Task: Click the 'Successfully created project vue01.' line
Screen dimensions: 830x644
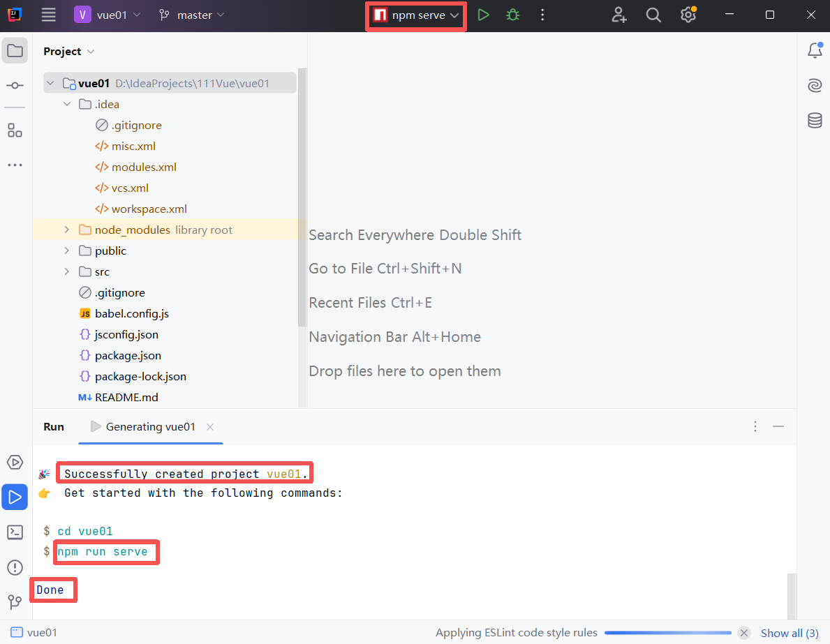Action: (186, 474)
